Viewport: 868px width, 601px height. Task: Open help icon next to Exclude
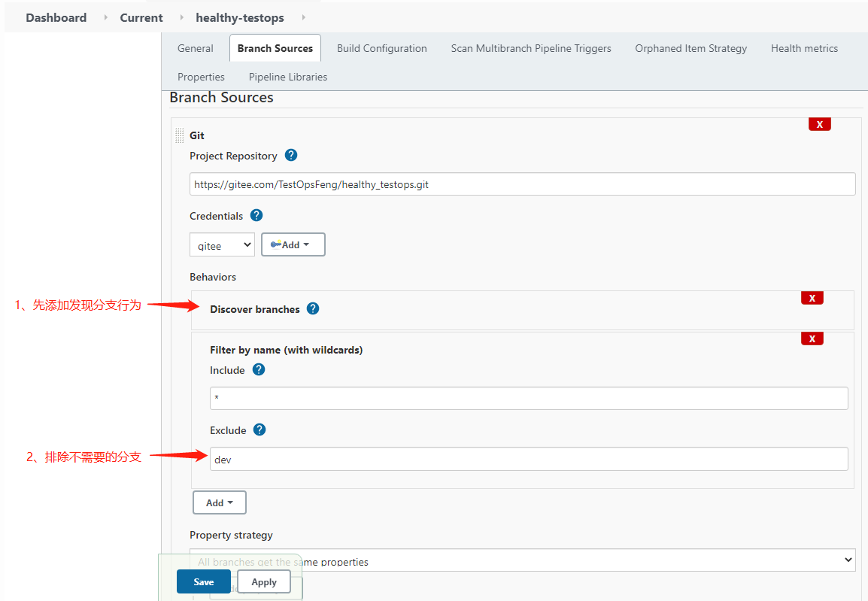coord(259,430)
